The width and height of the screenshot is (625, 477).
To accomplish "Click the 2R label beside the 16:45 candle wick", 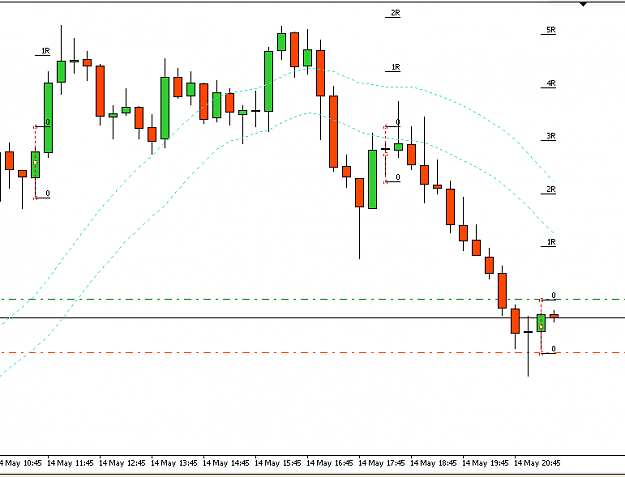I will pyautogui.click(x=395, y=13).
